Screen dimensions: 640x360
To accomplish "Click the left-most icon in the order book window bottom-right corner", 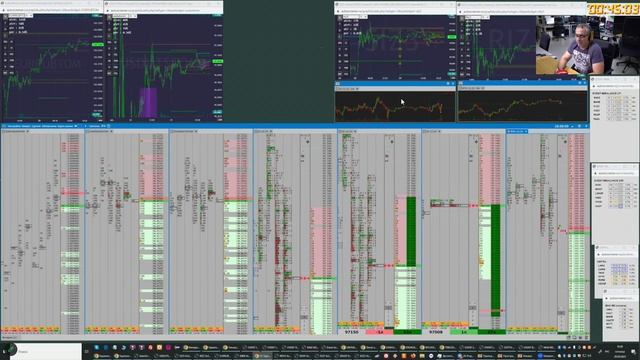I will [569, 337].
